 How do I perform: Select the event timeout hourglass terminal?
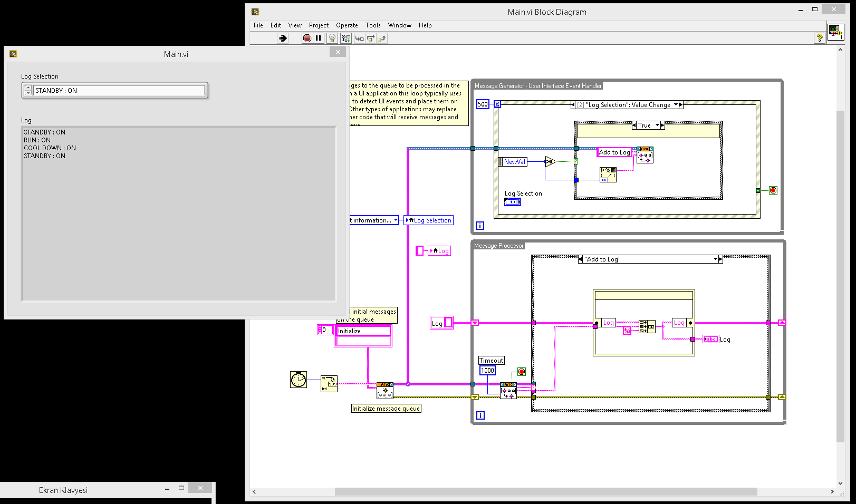(x=497, y=104)
